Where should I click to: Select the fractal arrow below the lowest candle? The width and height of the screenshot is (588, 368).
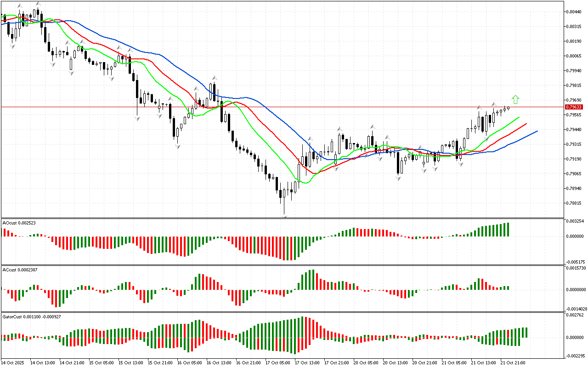point(284,216)
